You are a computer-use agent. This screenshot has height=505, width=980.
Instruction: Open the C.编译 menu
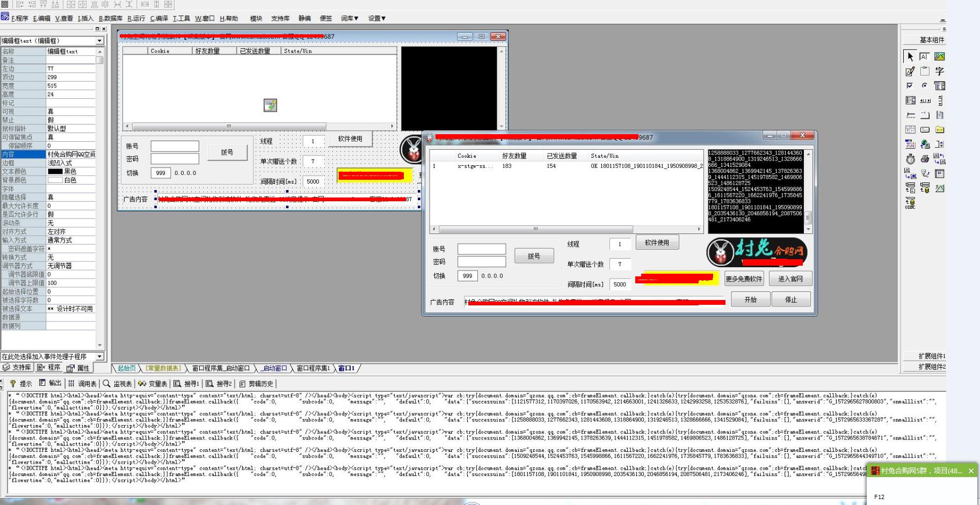point(159,18)
